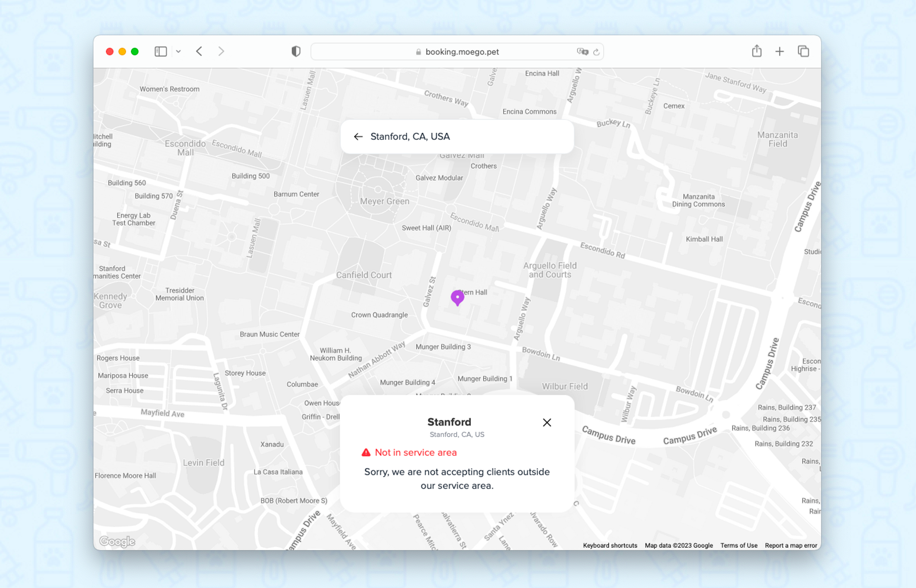Show the tab overview icon
Screen dimensions: 916x588
point(803,51)
